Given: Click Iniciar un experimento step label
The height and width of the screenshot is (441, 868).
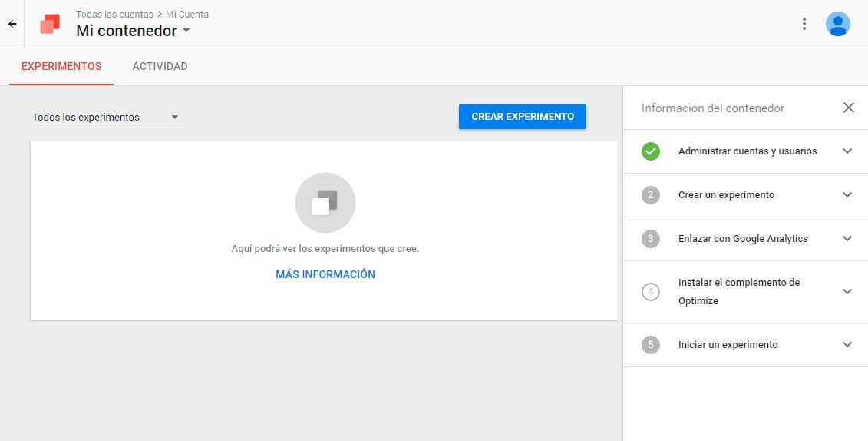Looking at the screenshot, I should pos(728,345).
